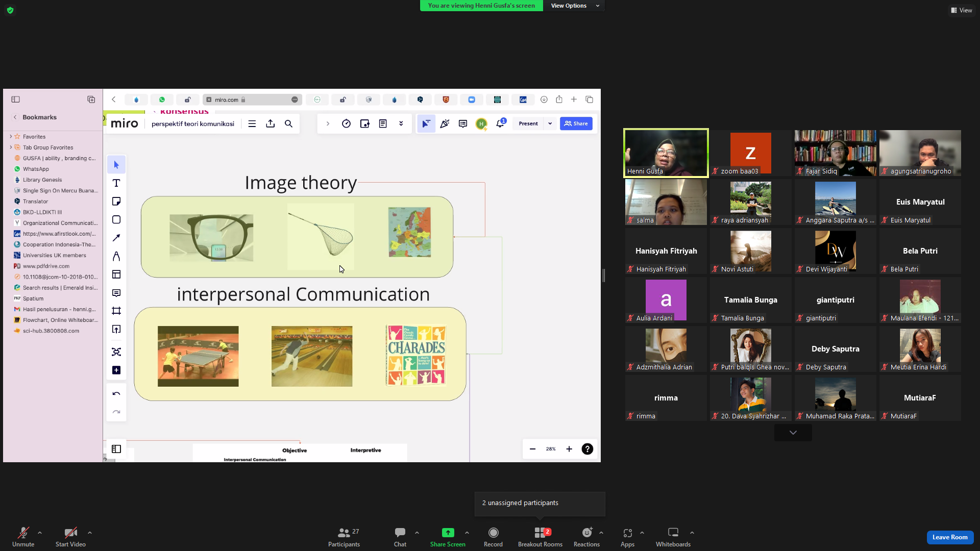Redo the Miro board action

click(116, 412)
